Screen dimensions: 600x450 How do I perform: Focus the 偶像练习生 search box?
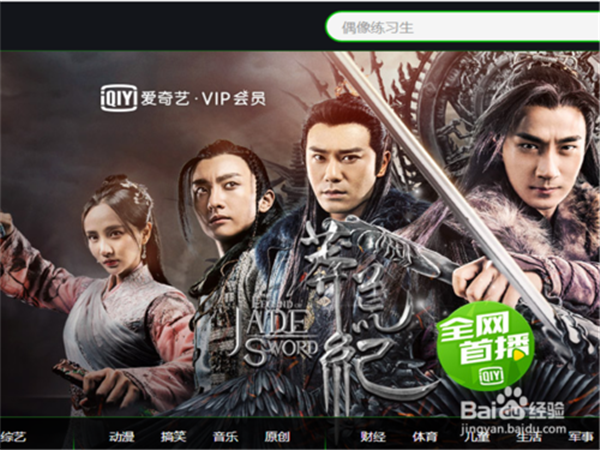(x=463, y=27)
